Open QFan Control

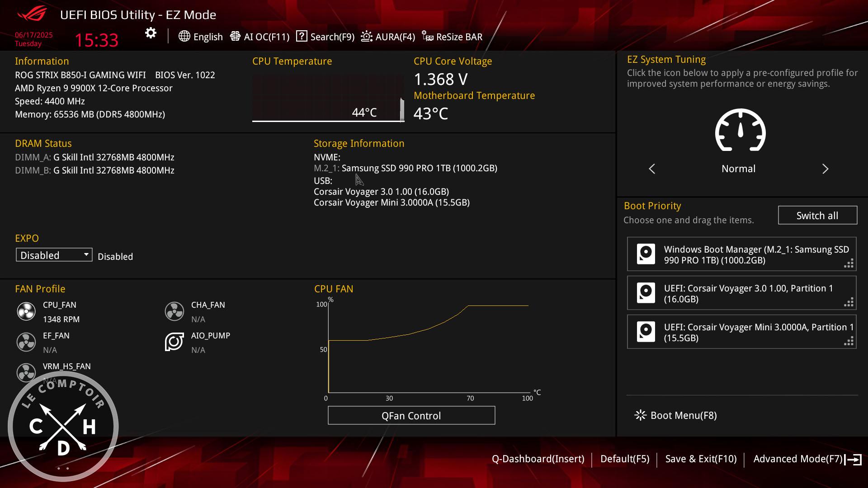pos(411,415)
